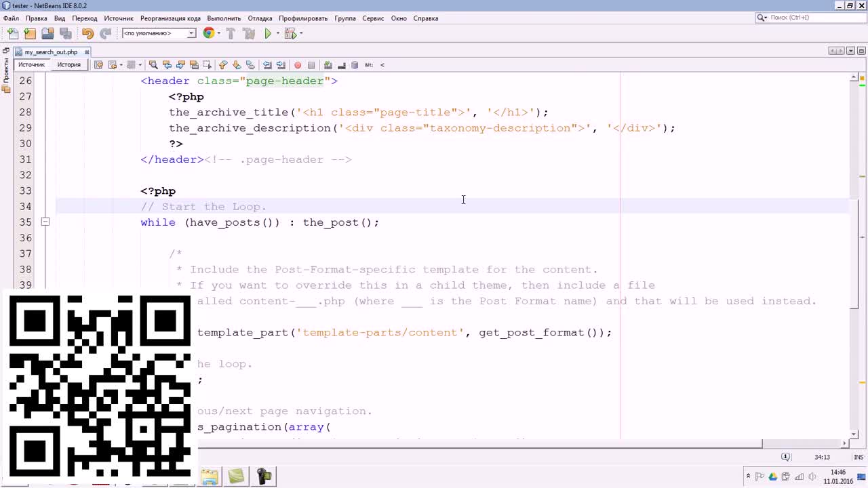Click the editor Back navigation icon
Viewport: 868px width, 488px height.
point(113,65)
